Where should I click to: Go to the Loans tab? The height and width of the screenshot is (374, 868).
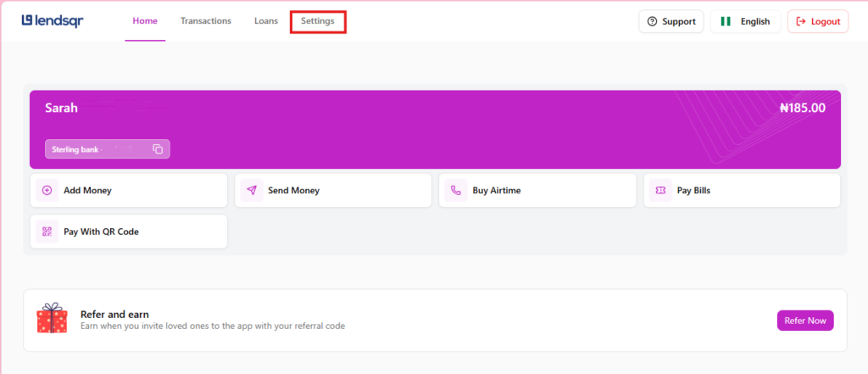click(266, 21)
